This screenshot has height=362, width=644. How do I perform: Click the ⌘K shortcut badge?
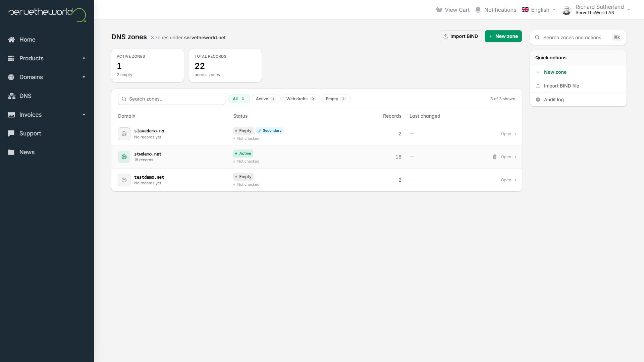617,38
